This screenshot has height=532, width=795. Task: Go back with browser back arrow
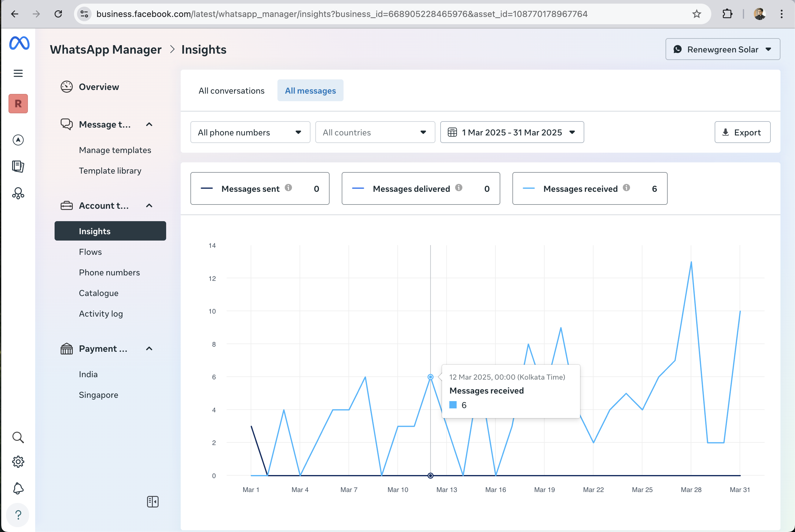point(15,14)
